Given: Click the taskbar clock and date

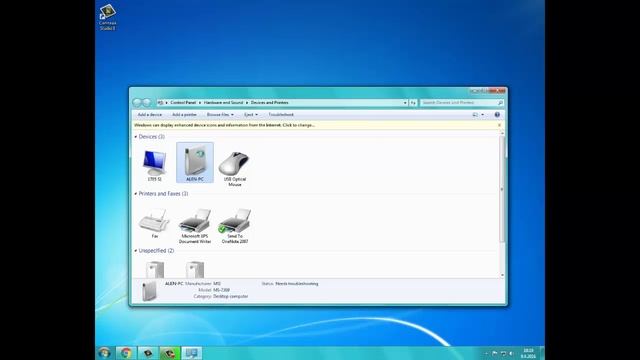Looking at the screenshot, I should point(528,353).
